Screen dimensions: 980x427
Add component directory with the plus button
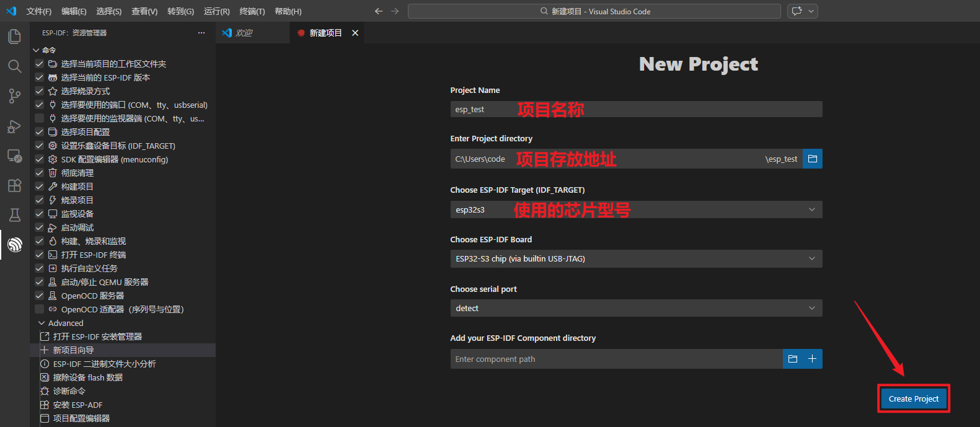(813, 359)
